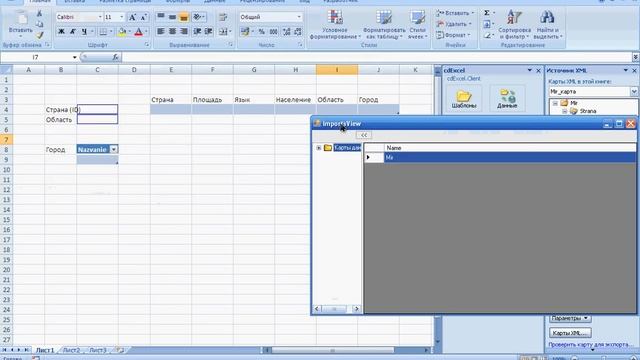Increase decimal places
Image resolution: width=640 pixels, height=360 pixels.
click(287, 31)
